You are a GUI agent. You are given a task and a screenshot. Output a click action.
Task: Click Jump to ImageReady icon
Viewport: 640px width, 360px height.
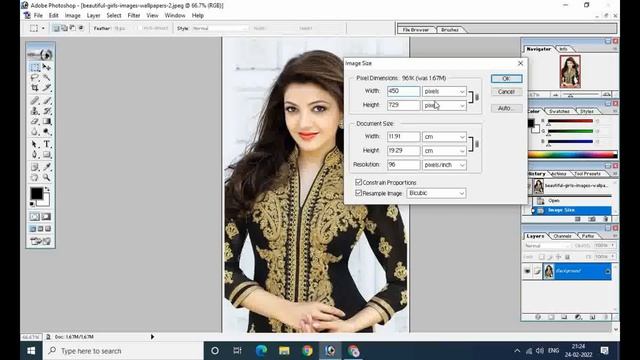(x=40, y=241)
